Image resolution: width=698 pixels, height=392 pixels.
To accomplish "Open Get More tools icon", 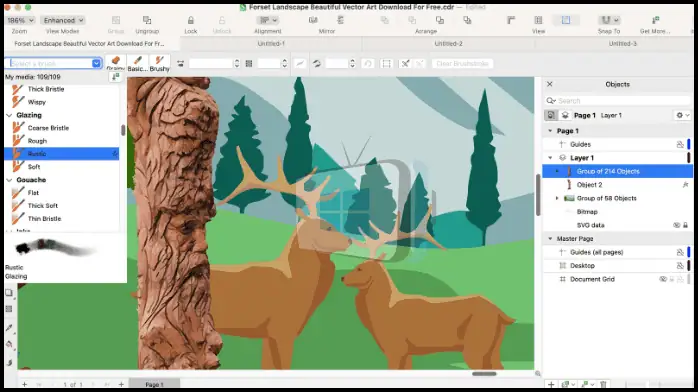I will [x=655, y=20].
